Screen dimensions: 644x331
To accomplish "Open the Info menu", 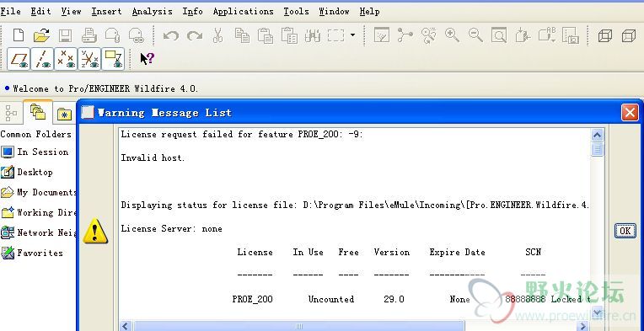I will pos(193,12).
